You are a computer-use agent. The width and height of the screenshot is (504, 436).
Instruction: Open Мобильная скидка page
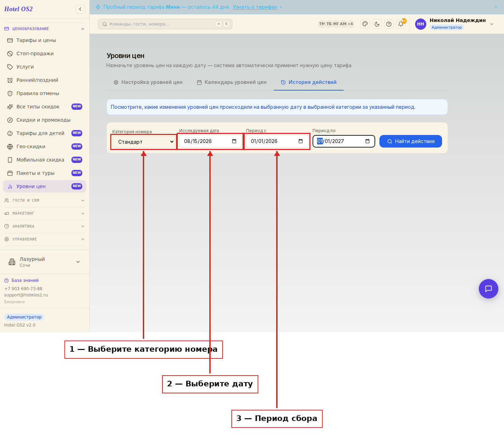coord(44,160)
